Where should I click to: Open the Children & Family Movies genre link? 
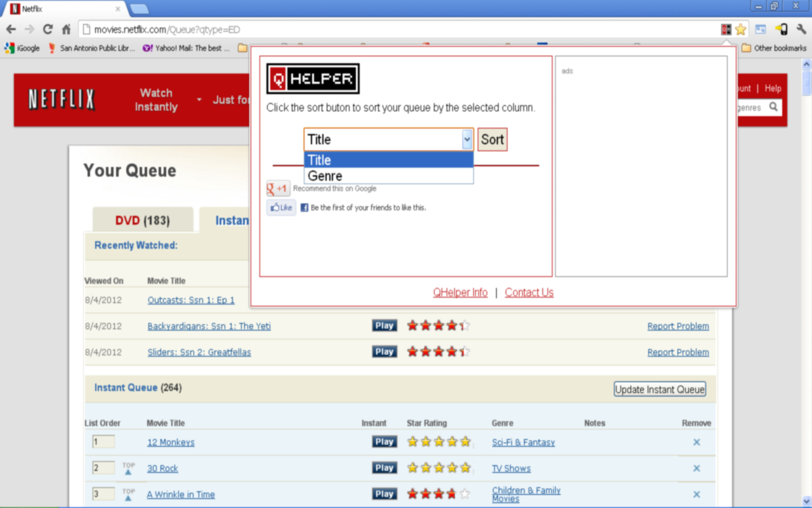coord(527,494)
